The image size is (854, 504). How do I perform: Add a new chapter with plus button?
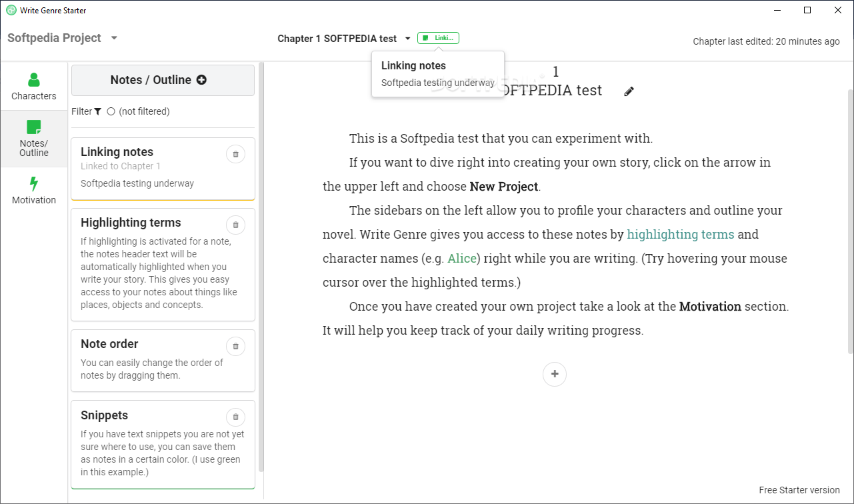click(x=555, y=374)
